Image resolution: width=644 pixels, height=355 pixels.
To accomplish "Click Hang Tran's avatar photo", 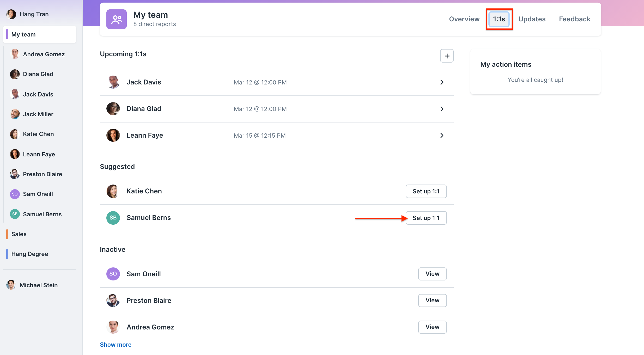I will click(x=11, y=14).
